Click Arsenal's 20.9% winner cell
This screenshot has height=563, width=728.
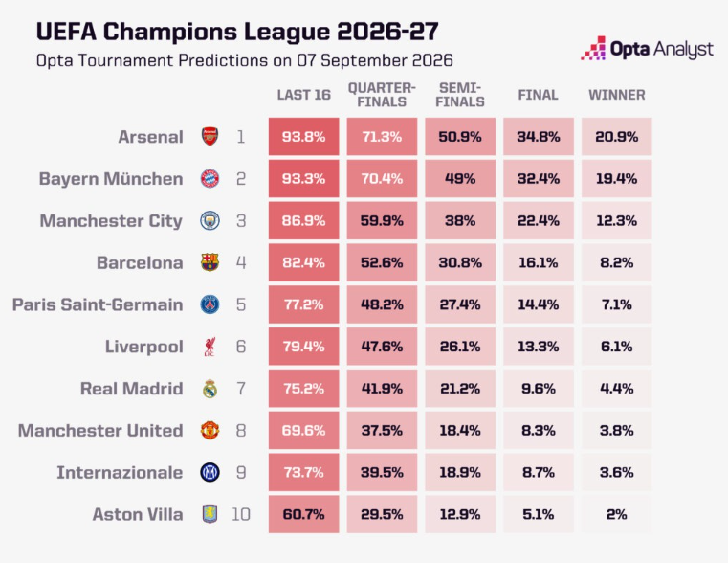(x=617, y=137)
